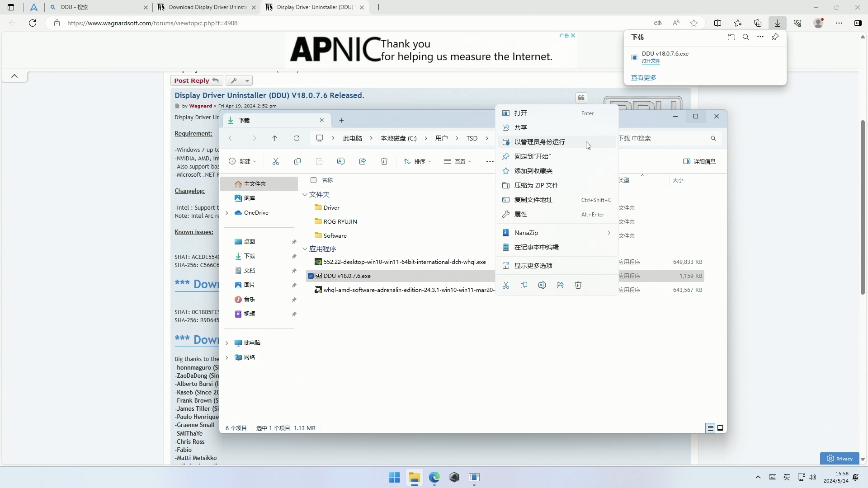Click the Share icon at context menu bottom
868x488 pixels.
(560, 285)
